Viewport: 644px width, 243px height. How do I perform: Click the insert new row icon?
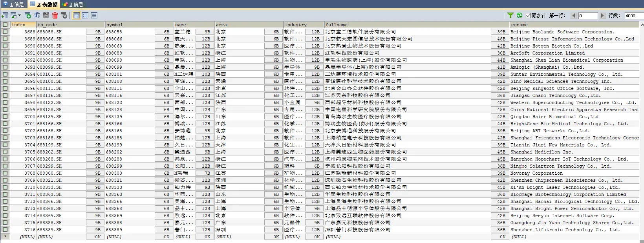(x=28, y=15)
